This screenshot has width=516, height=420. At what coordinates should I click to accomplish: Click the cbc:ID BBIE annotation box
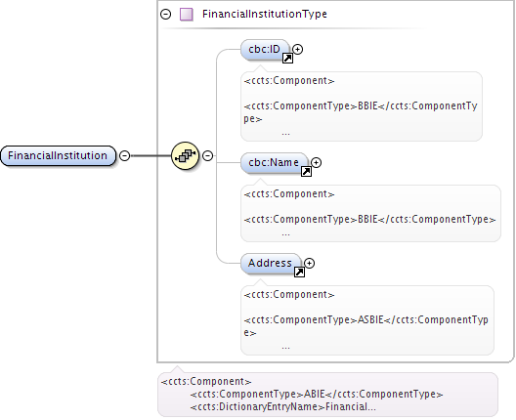[x=362, y=106]
